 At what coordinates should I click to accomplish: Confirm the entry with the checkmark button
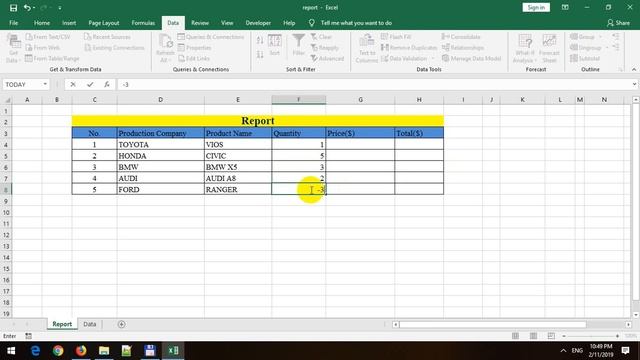[x=90, y=84]
